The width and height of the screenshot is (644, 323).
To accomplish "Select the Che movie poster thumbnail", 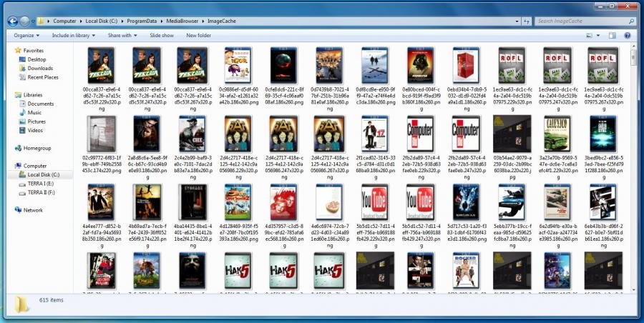I will coord(192,134).
